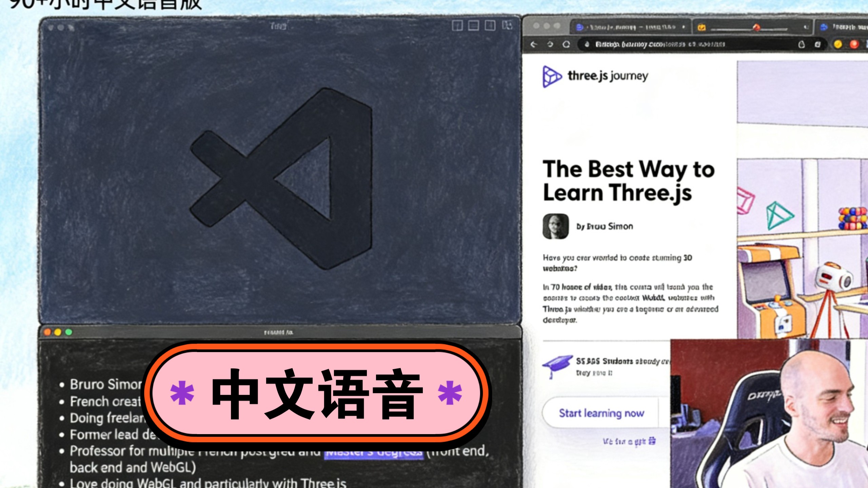Click the 'Doing freelance' bullet line
The height and width of the screenshot is (488, 868).
click(102, 418)
